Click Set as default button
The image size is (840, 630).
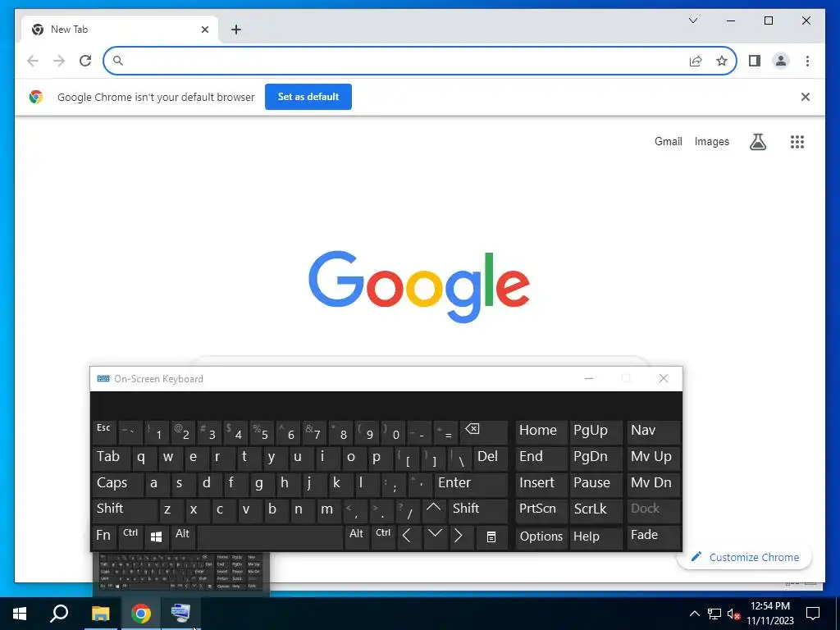point(308,97)
